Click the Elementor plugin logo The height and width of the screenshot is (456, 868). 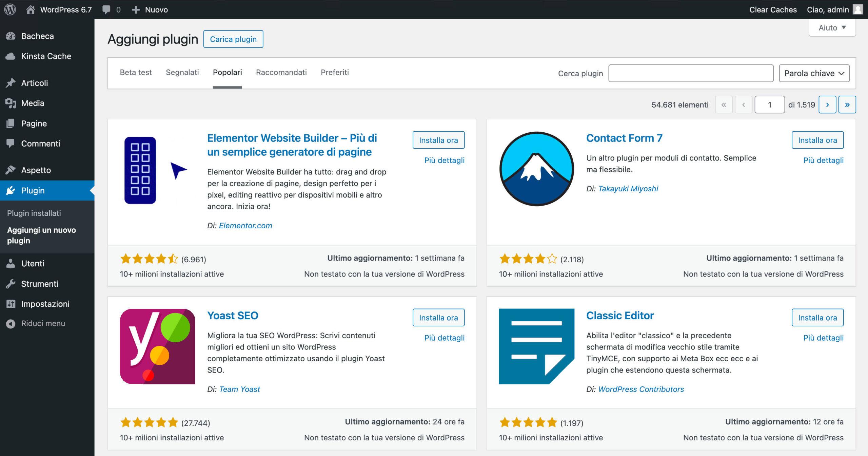pos(157,169)
